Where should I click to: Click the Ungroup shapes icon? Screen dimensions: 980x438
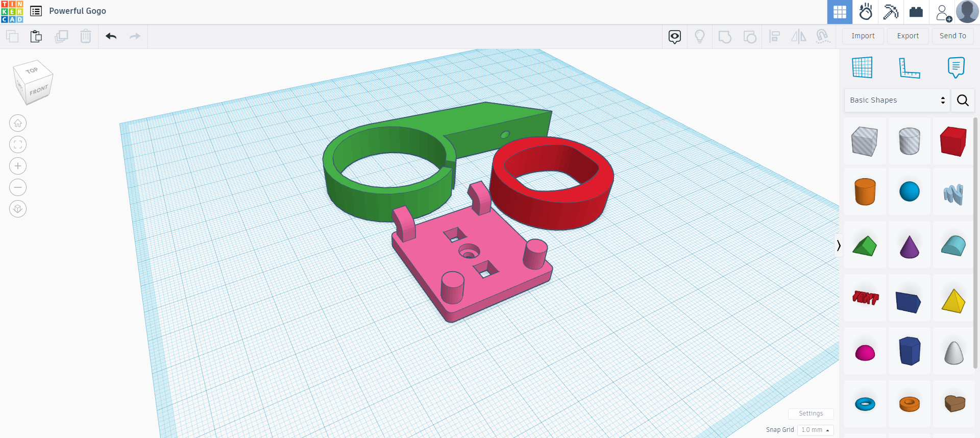click(x=750, y=37)
